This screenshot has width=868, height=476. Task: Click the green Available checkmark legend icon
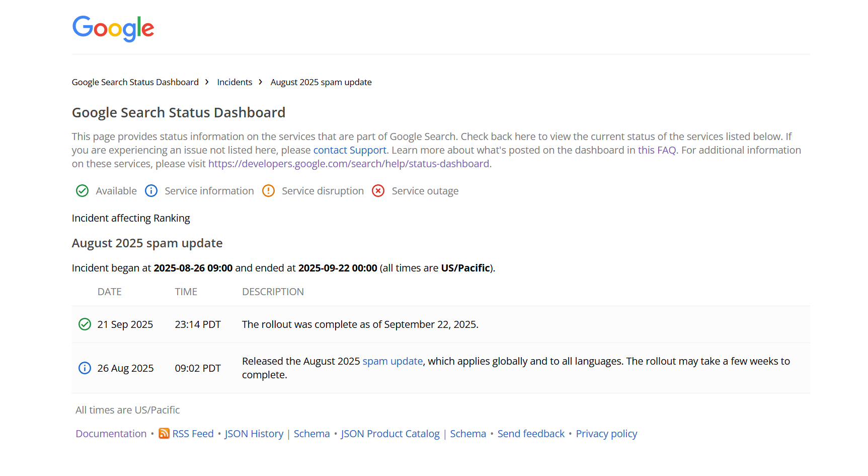(82, 191)
